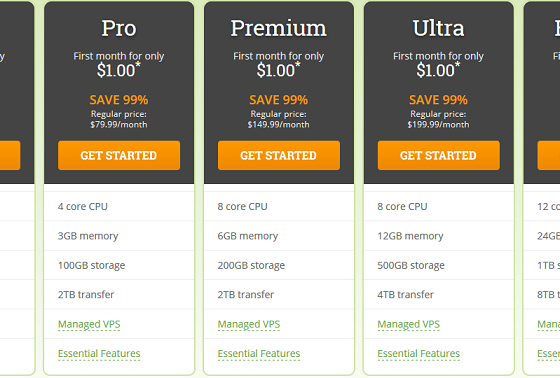The width and height of the screenshot is (560, 378).
Task: Click the $149.99/month regular price text
Action: tap(279, 125)
